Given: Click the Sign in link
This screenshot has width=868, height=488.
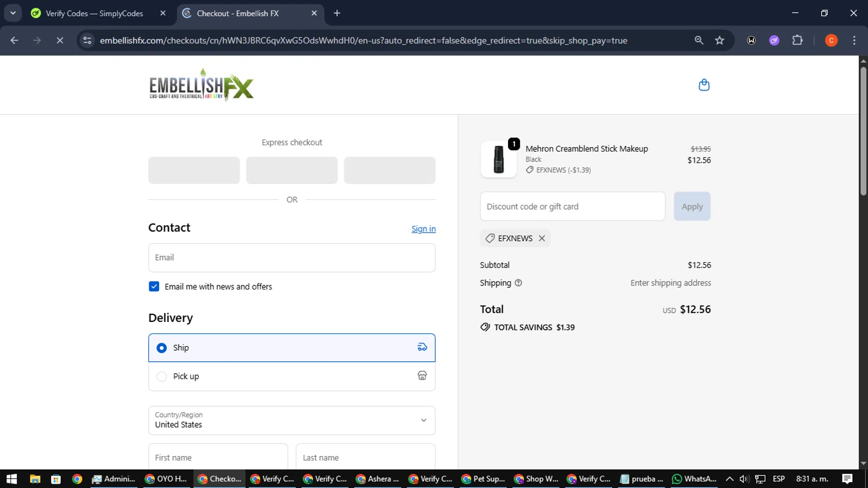Looking at the screenshot, I should (424, 229).
